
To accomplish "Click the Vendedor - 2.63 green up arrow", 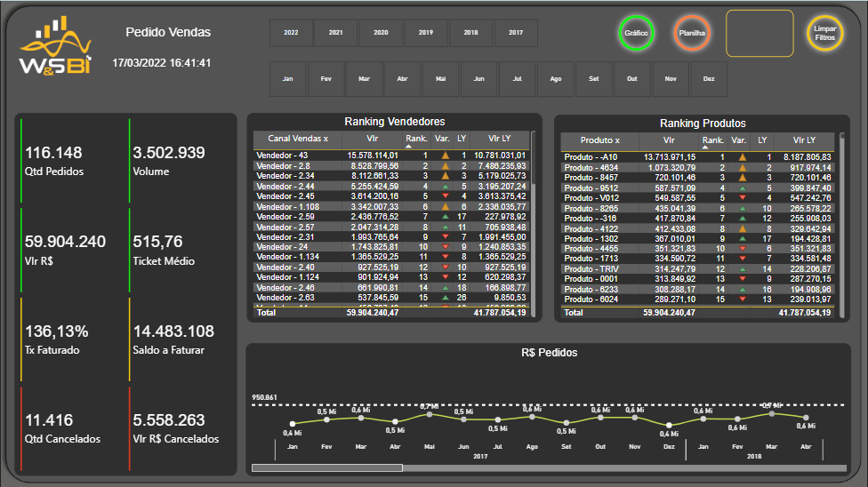I will tap(445, 298).
